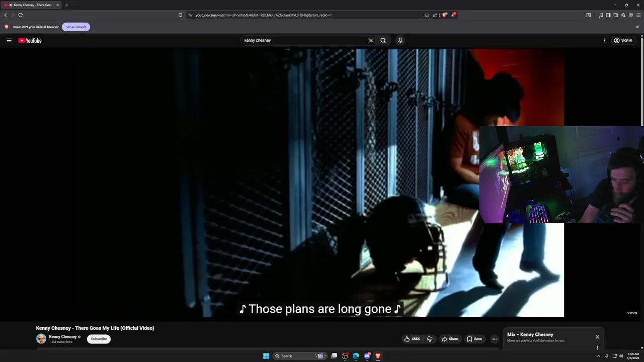The width and height of the screenshot is (644, 362).
Task: Bookmark this page
Action: click(180, 15)
